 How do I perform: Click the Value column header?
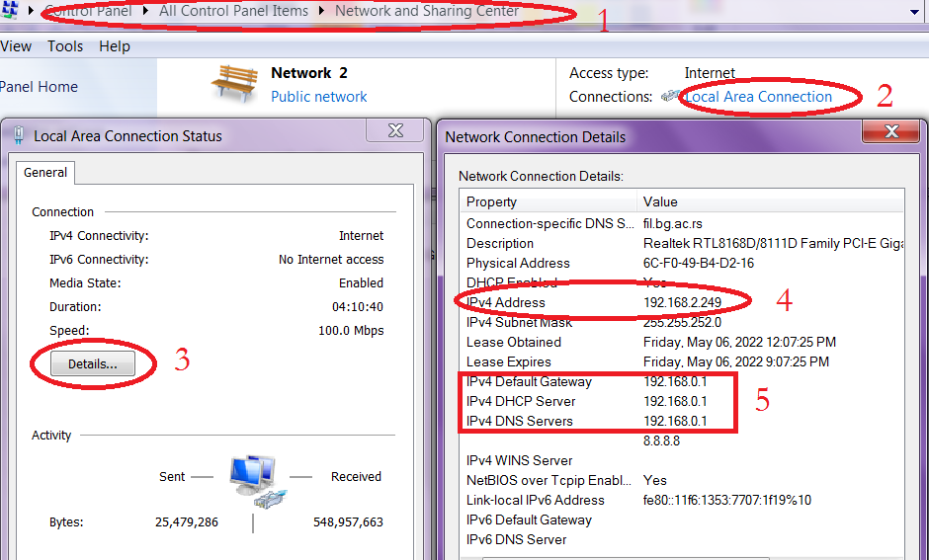[771, 201]
